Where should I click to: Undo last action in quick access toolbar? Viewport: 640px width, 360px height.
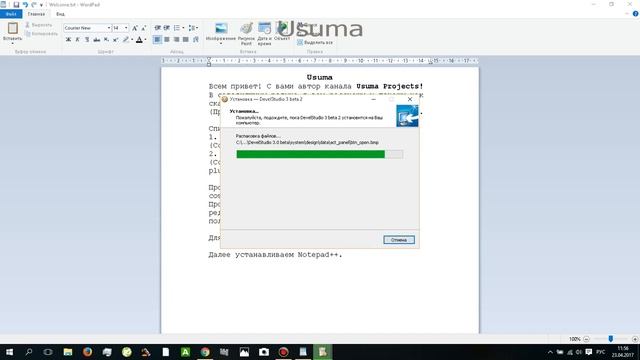coord(25,5)
